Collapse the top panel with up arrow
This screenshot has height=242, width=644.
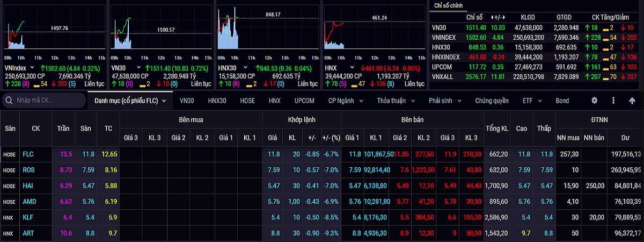pos(632,101)
